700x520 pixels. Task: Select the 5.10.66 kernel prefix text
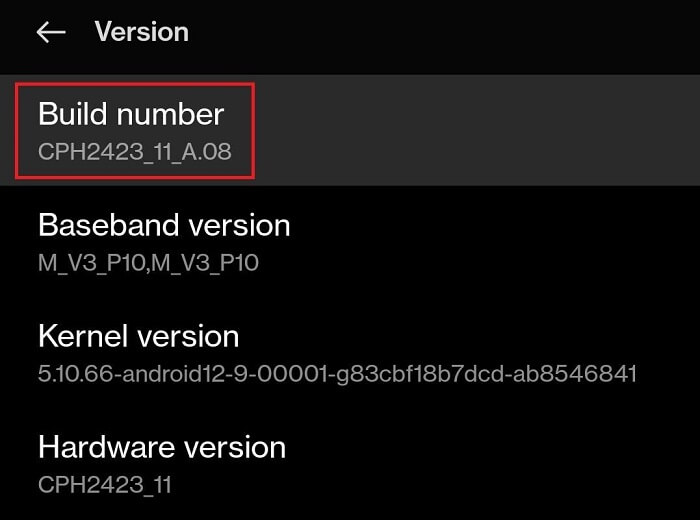pyautogui.click(x=75, y=374)
